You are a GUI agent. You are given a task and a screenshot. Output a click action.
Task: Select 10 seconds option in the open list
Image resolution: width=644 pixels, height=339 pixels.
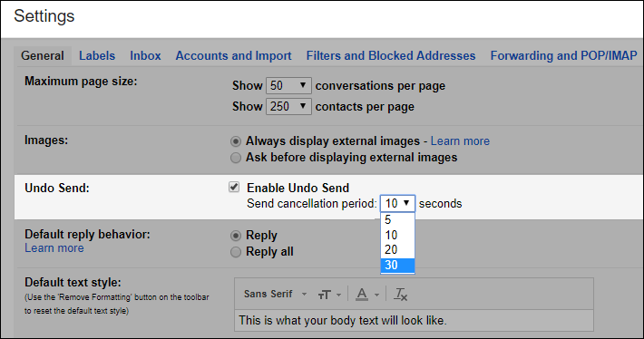pos(397,235)
